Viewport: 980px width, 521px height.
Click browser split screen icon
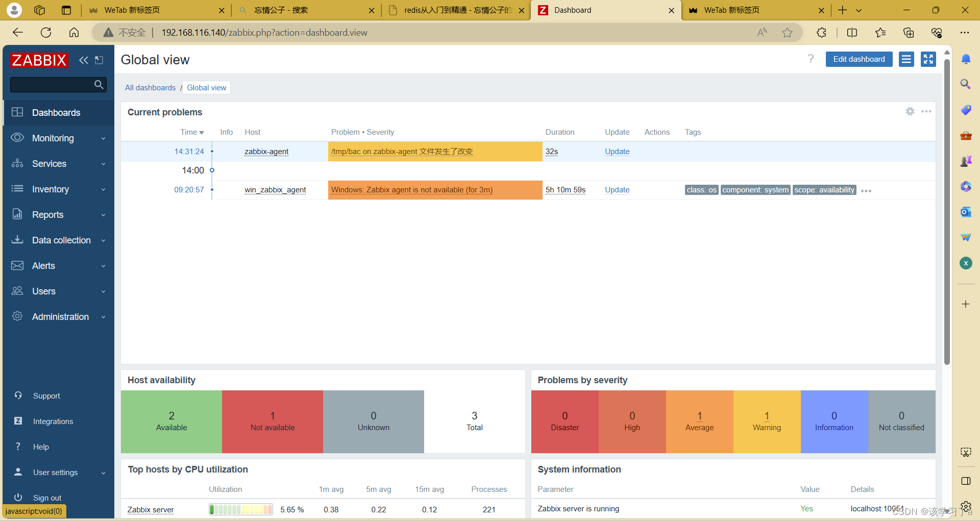tap(852, 33)
